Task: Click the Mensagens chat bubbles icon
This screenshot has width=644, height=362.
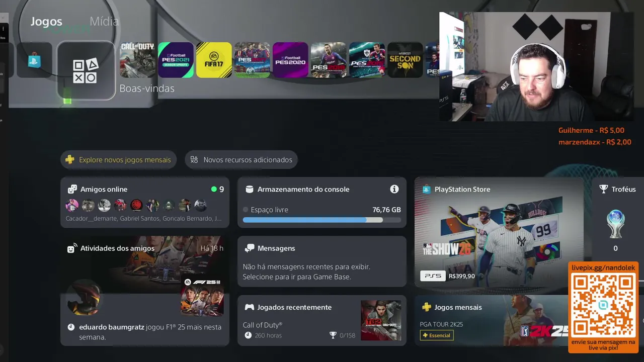Action: tap(249, 248)
